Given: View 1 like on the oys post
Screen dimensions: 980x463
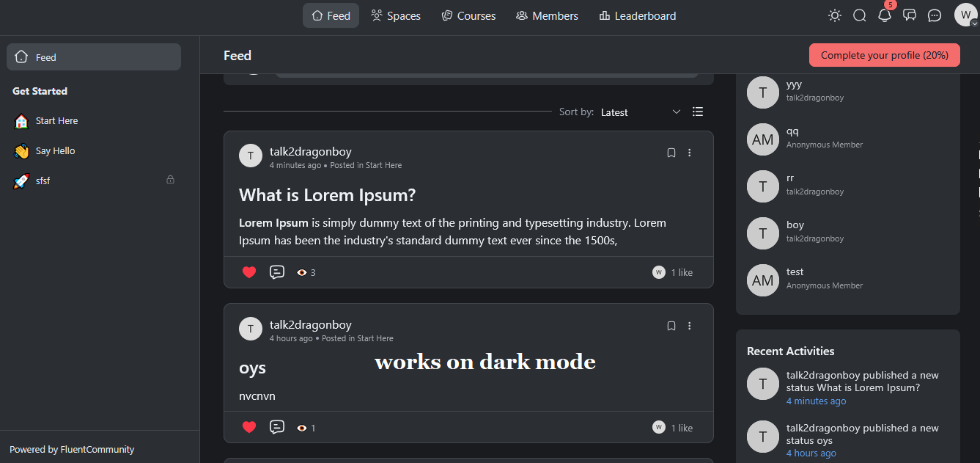Looking at the screenshot, I should tap(682, 428).
